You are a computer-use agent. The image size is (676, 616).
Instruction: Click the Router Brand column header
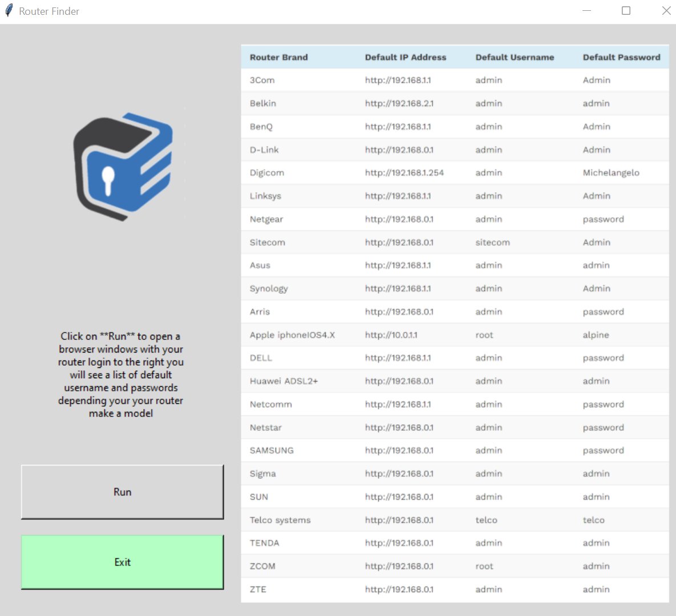click(279, 57)
